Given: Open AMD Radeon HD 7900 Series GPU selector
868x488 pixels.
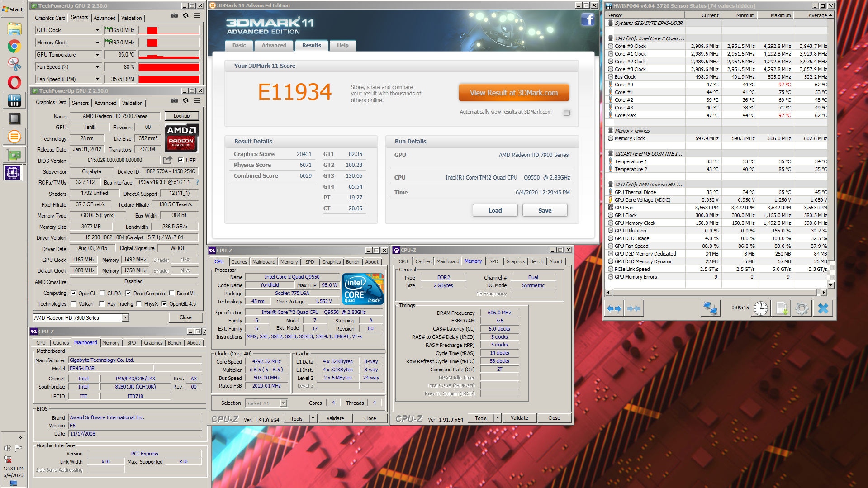Looking at the screenshot, I should tap(126, 318).
